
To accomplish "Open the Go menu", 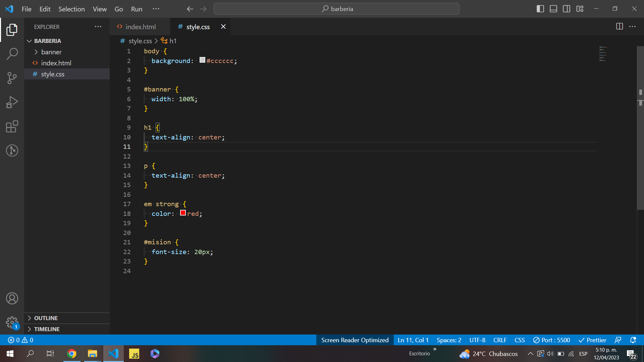I will click(119, 9).
